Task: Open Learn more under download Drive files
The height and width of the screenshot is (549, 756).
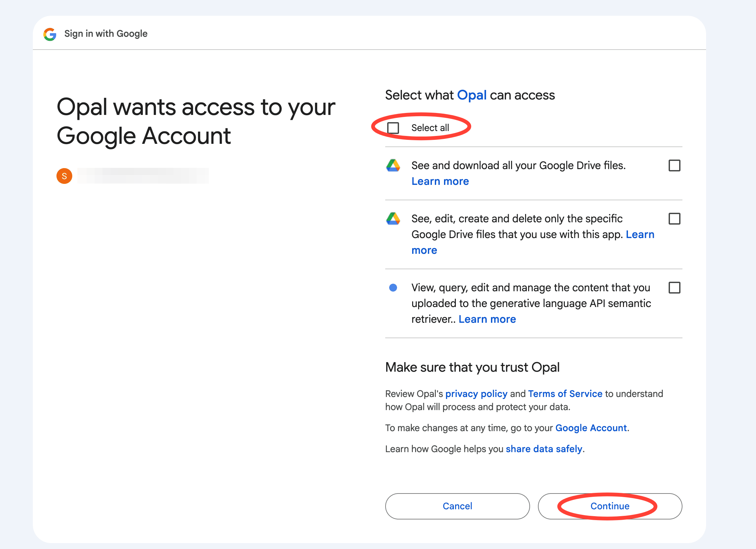Action: click(440, 181)
